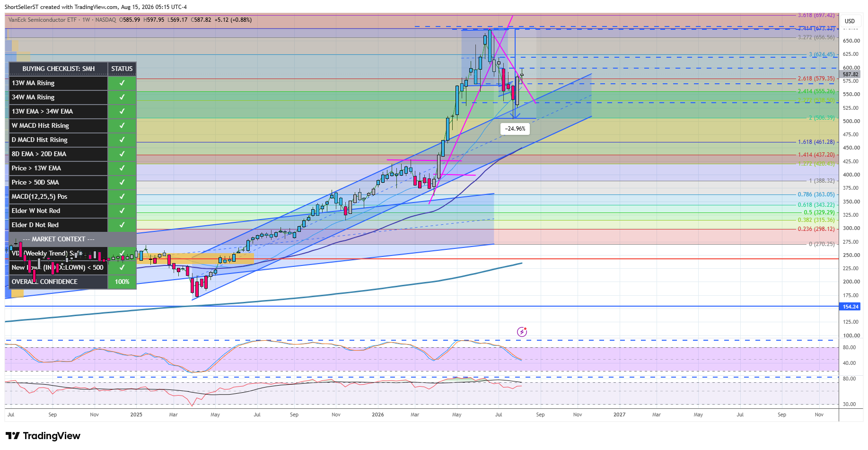
Task: Click the MARKET CONTEXT section header
Action: tap(59, 239)
